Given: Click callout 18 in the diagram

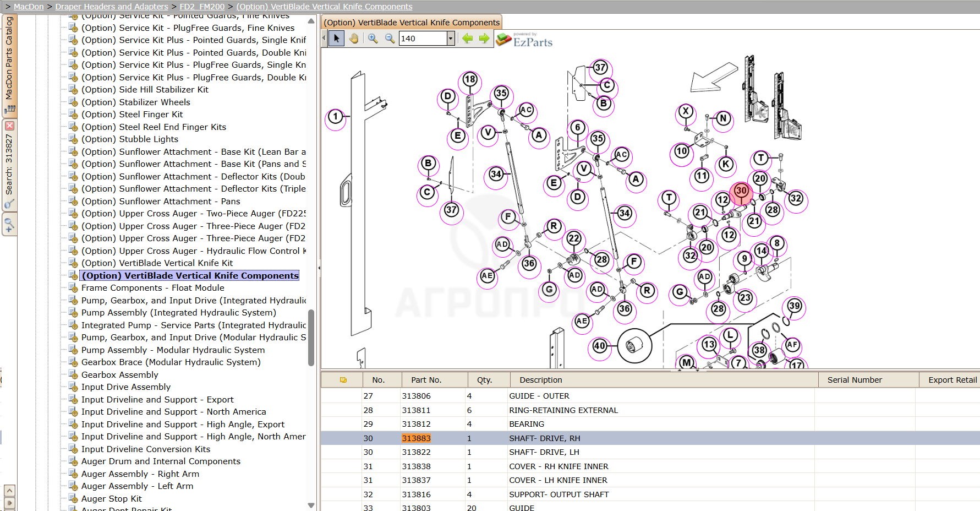Looking at the screenshot, I should [469, 79].
